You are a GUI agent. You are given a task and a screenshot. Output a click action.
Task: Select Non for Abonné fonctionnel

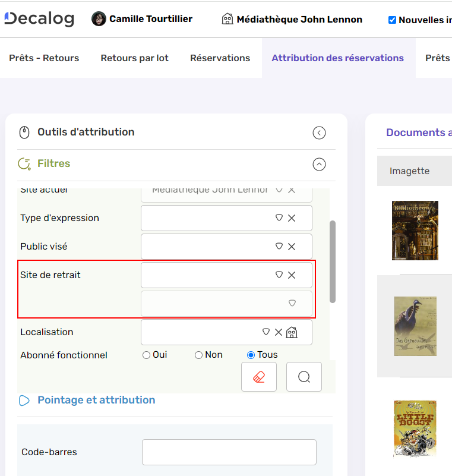[198, 355]
